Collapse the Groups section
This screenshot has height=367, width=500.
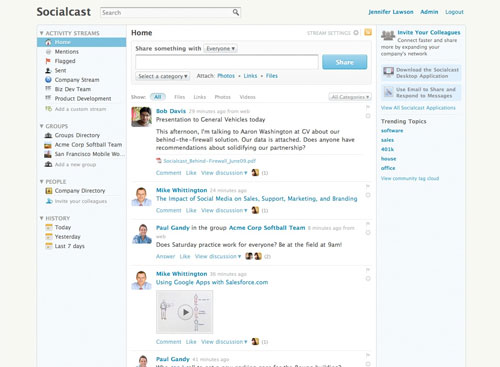(x=42, y=126)
